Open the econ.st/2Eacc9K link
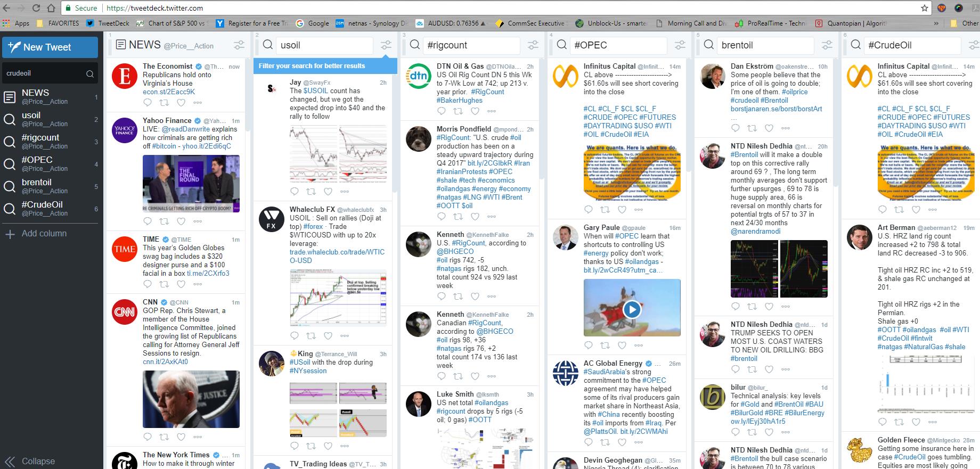This screenshot has width=980, height=469. [169, 92]
